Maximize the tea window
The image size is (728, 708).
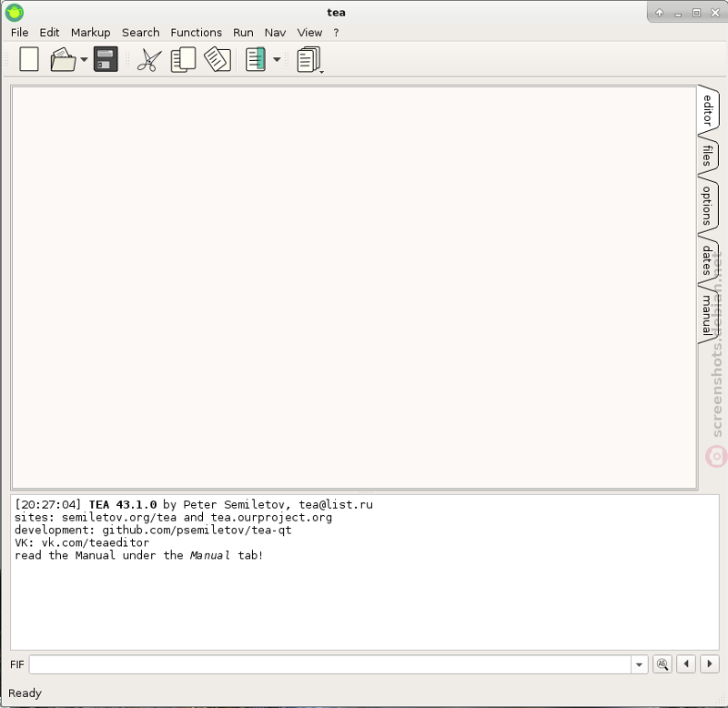696,13
